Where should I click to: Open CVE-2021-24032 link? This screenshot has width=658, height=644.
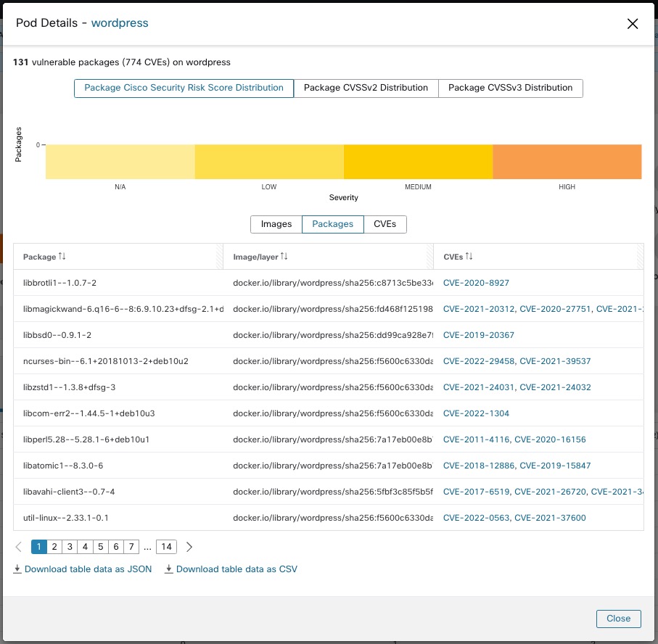pyautogui.click(x=555, y=387)
